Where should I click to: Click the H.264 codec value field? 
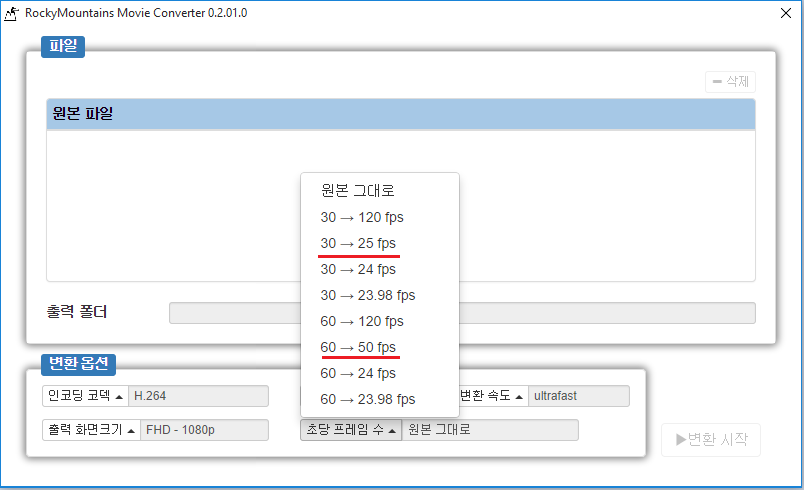(199, 396)
